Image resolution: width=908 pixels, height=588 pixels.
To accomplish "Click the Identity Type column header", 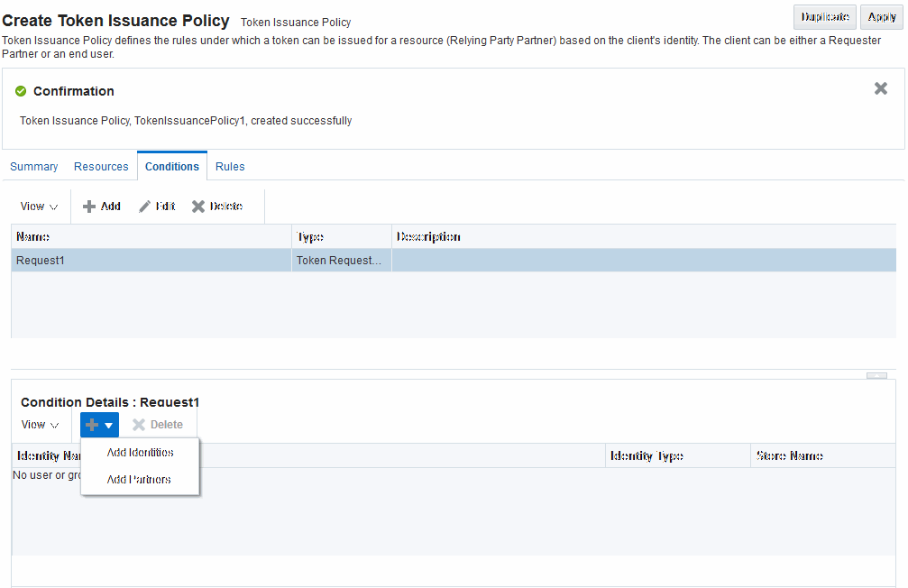I will click(x=678, y=456).
